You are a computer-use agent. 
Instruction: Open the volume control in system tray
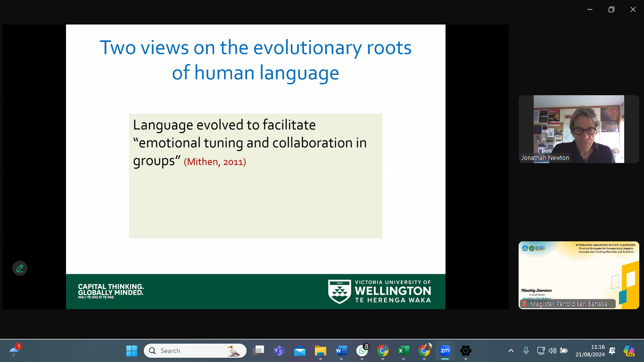(x=552, y=351)
